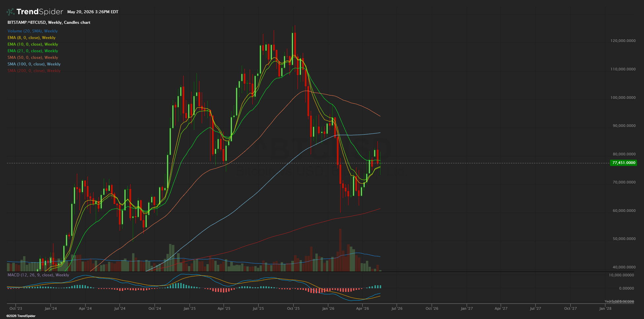Toggle the EMA (10, 0, close) legend entry
The height and width of the screenshot is (319, 644).
tap(33, 44)
